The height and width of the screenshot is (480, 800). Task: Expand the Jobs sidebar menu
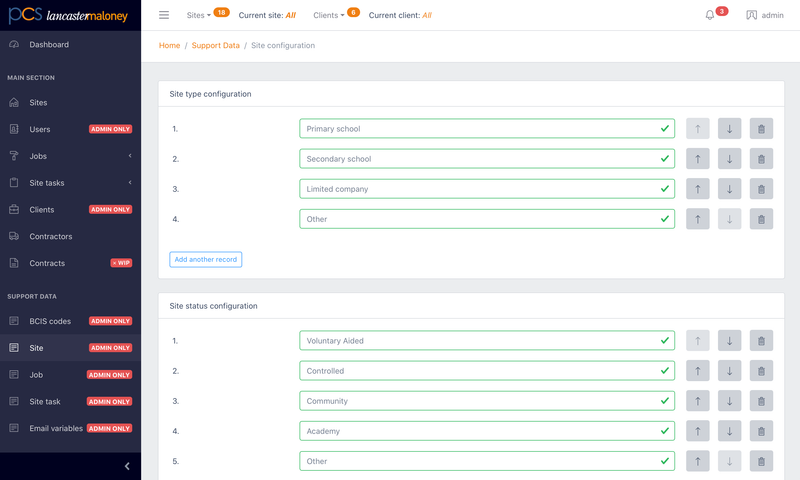pos(70,156)
